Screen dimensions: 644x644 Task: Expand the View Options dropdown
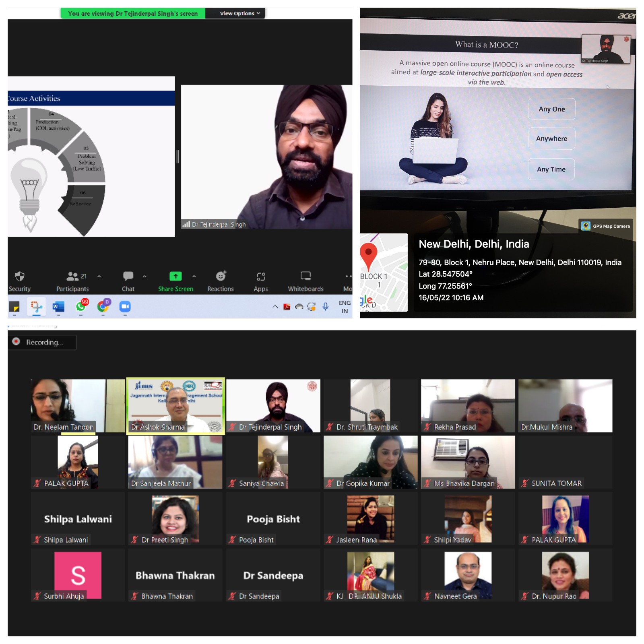[240, 13]
